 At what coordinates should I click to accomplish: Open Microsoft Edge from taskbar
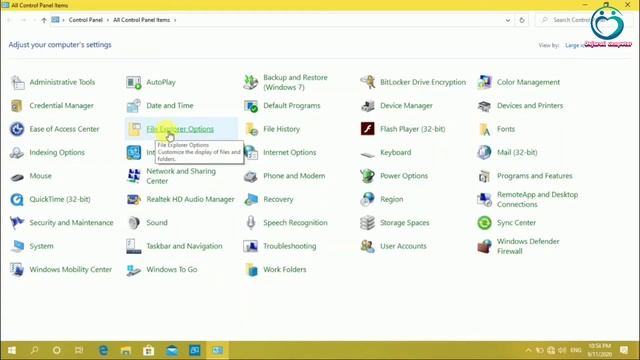pos(103,350)
